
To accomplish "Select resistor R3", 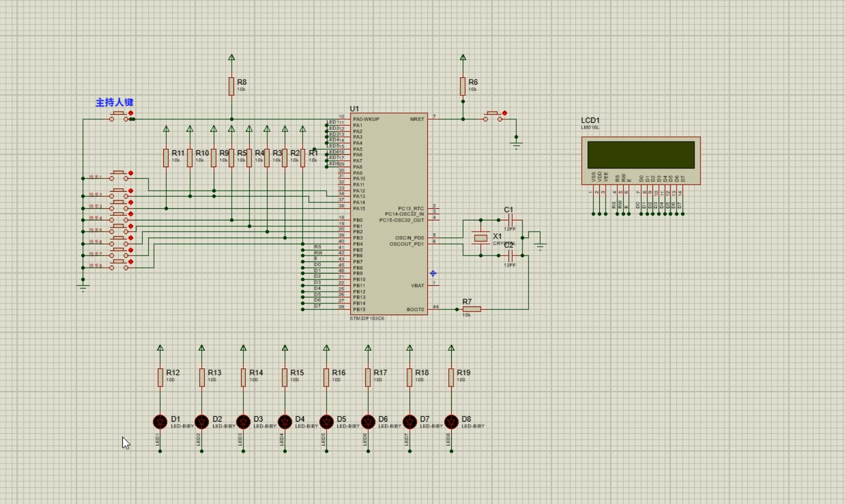I will coord(267,158).
